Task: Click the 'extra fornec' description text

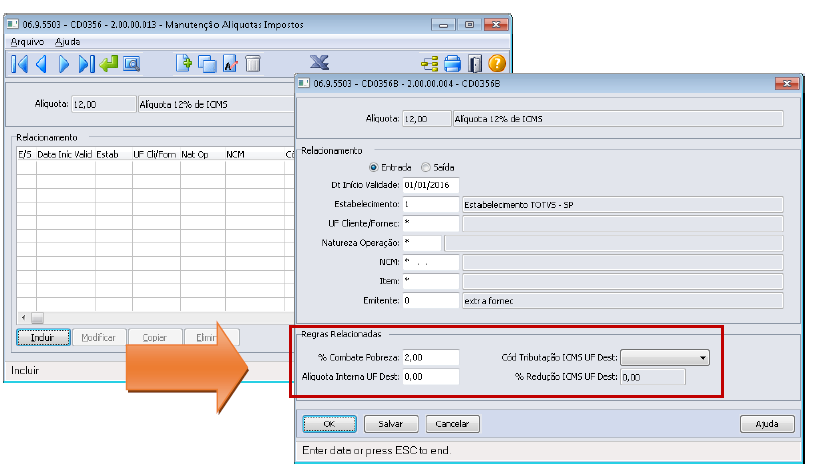Action: [x=488, y=301]
